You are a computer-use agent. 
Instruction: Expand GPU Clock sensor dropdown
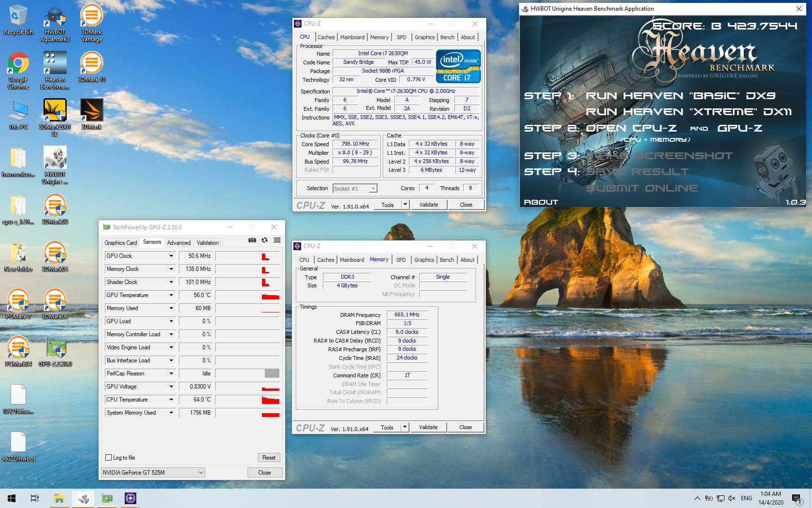pos(171,256)
